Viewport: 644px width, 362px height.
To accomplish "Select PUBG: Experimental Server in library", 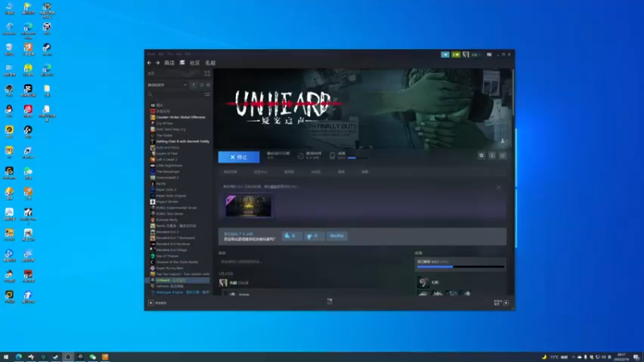I will (x=176, y=208).
